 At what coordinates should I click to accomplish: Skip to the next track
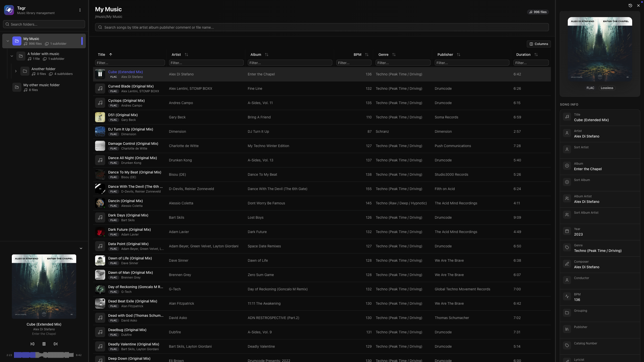(56, 344)
